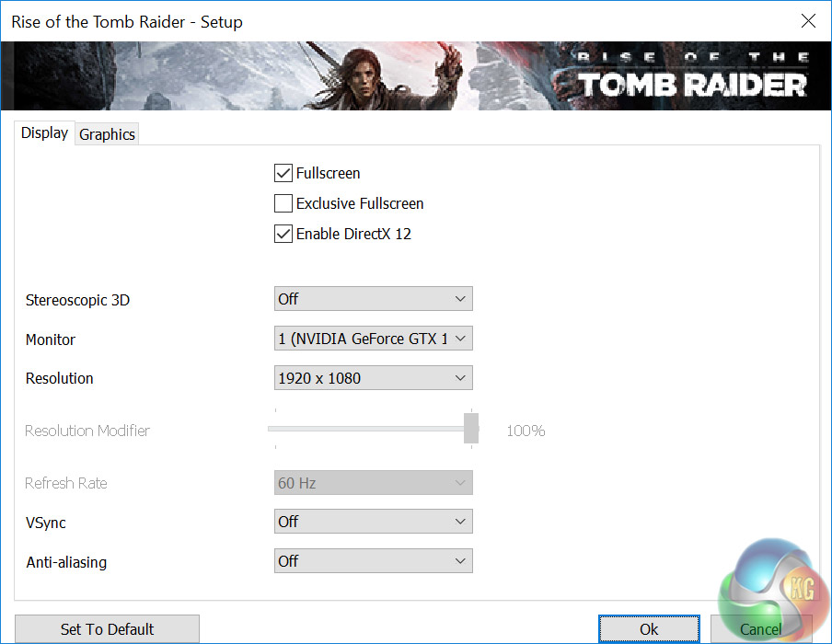The width and height of the screenshot is (832, 644).
Task: Click the Resolution label text
Action: click(x=60, y=378)
